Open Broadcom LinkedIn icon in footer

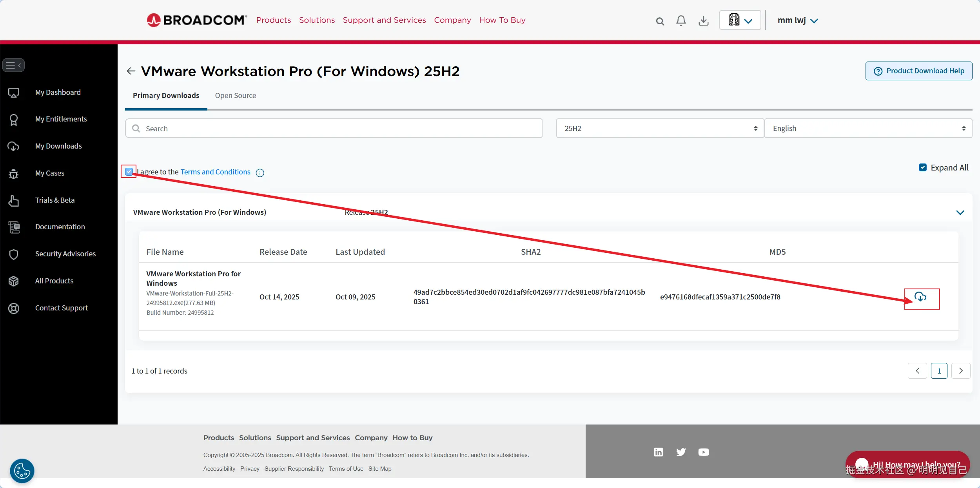[659, 452]
